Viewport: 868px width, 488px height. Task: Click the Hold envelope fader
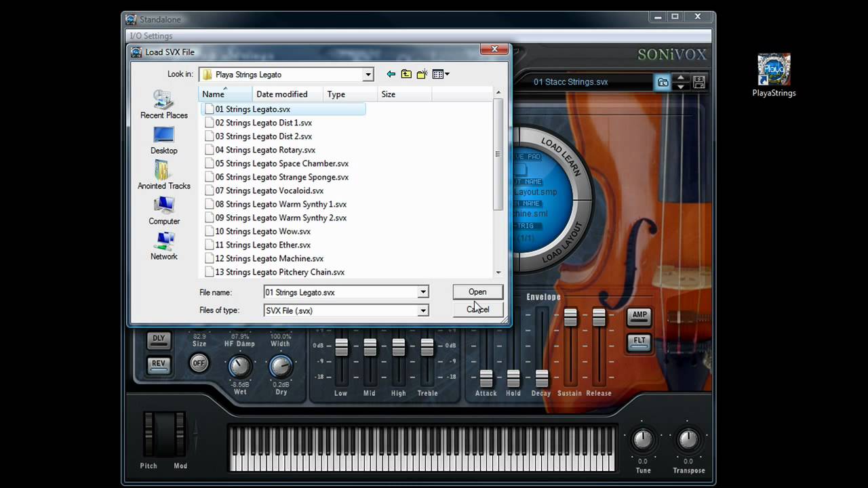513,378
